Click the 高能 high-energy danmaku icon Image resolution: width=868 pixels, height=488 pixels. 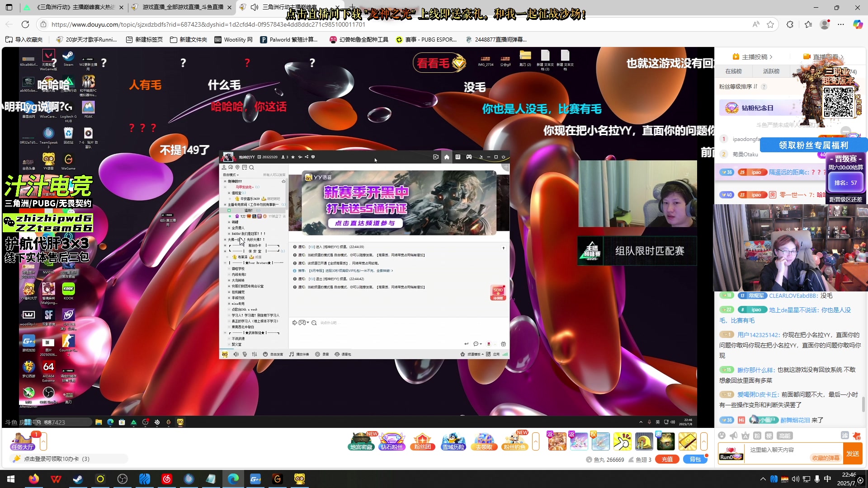pos(784,436)
